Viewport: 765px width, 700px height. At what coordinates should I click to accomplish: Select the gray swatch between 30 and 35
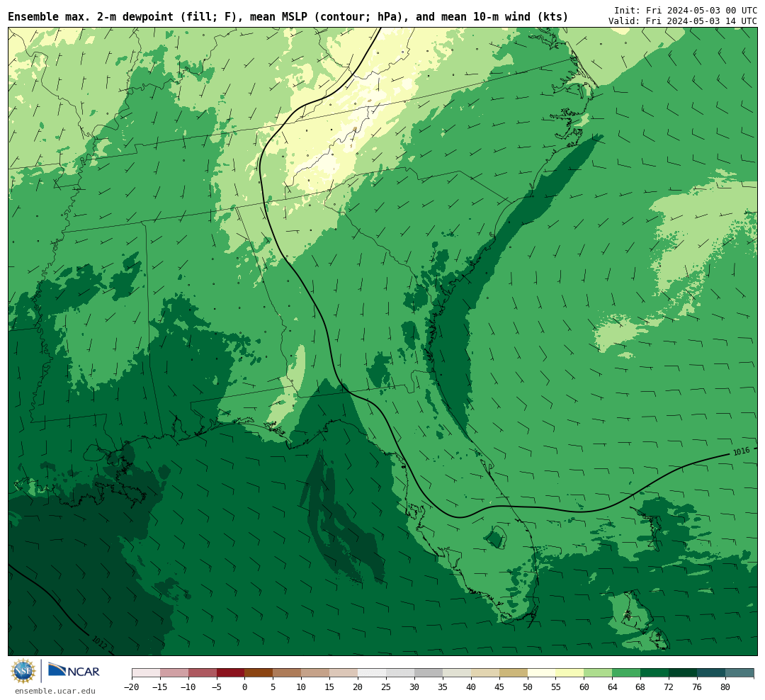click(429, 673)
